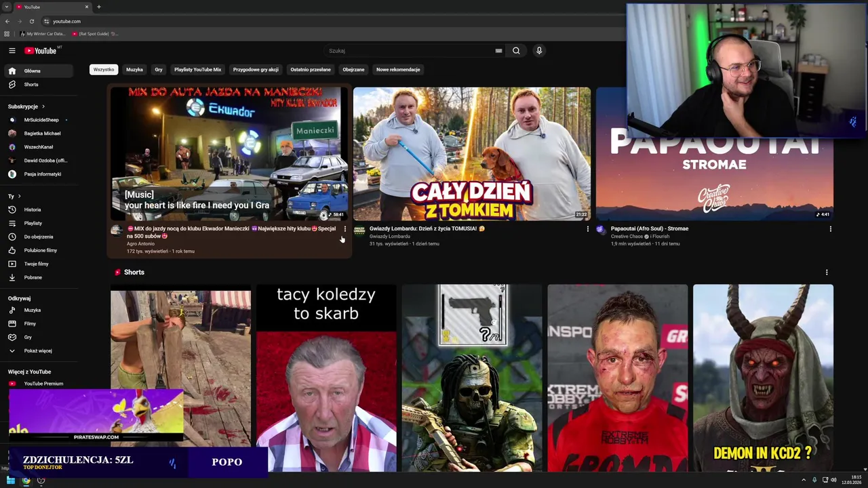Open the Shorts shelf options menu

826,272
